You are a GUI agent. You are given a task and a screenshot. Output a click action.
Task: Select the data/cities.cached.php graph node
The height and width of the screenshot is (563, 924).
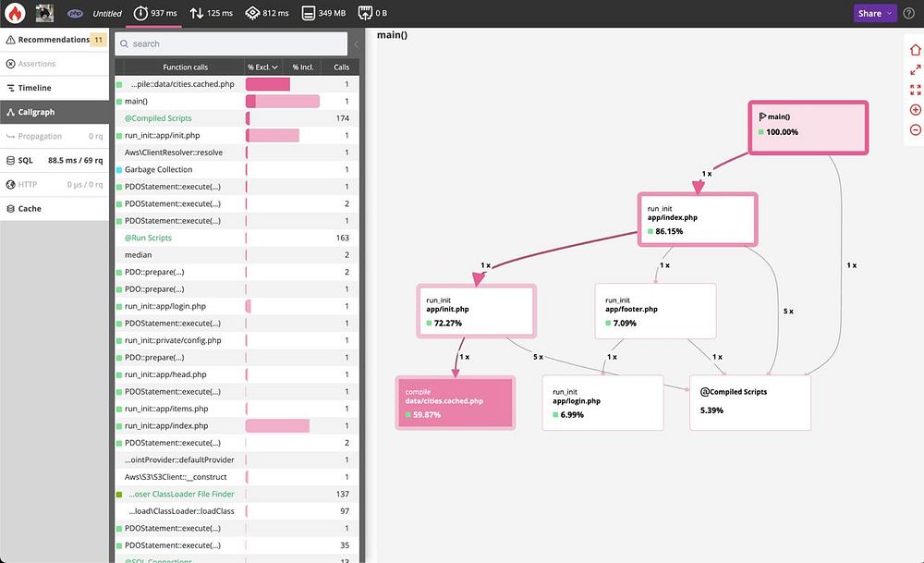455,403
